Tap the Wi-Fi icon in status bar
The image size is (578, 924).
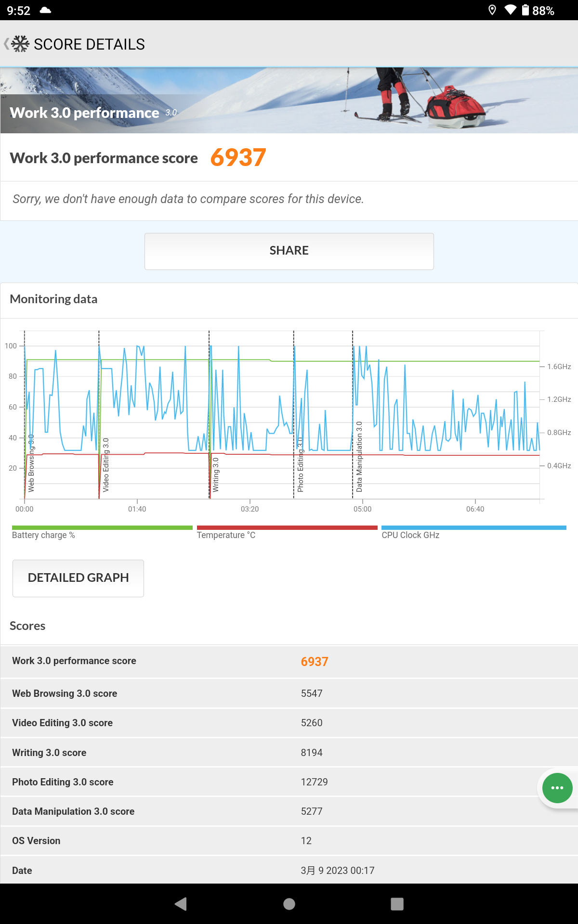point(510,10)
